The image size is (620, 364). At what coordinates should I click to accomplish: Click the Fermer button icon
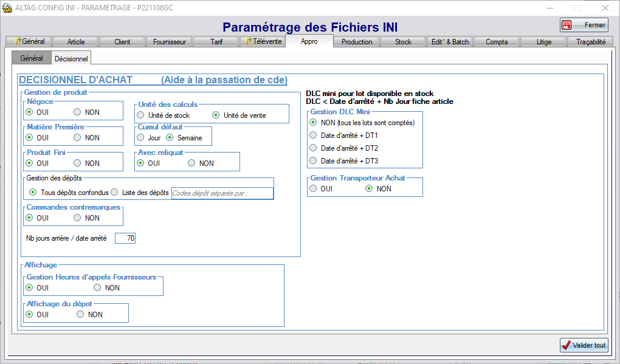click(x=567, y=25)
